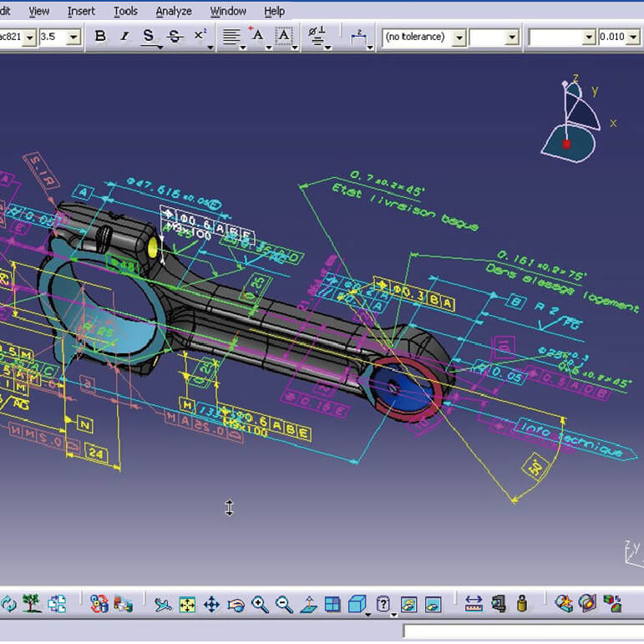Click the sectioning disc icon in bottom toolbar
Screen dimensions: 644x644
point(587,604)
